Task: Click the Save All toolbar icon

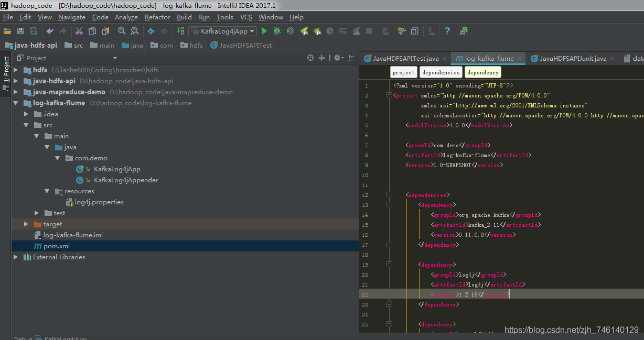Action: click(x=20, y=31)
